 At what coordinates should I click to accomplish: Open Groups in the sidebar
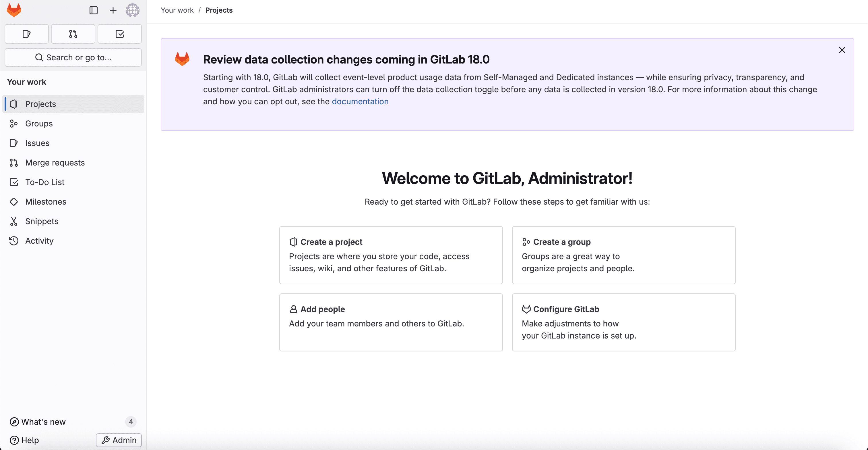[x=73, y=124]
